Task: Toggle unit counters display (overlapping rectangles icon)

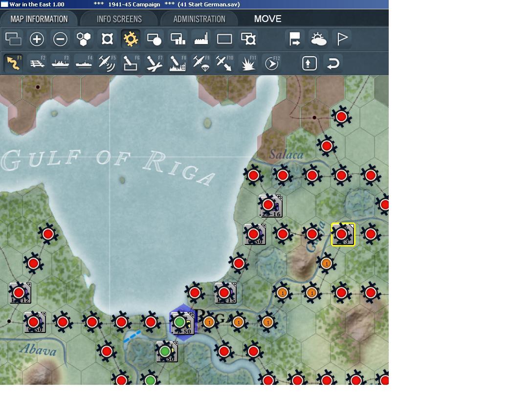Action: coord(14,39)
